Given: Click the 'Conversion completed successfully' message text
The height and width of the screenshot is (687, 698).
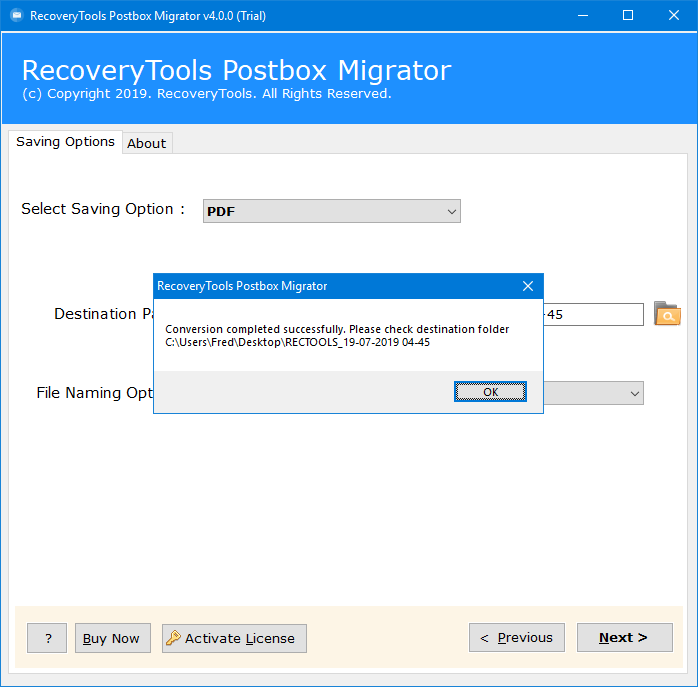Looking at the screenshot, I should (x=337, y=329).
